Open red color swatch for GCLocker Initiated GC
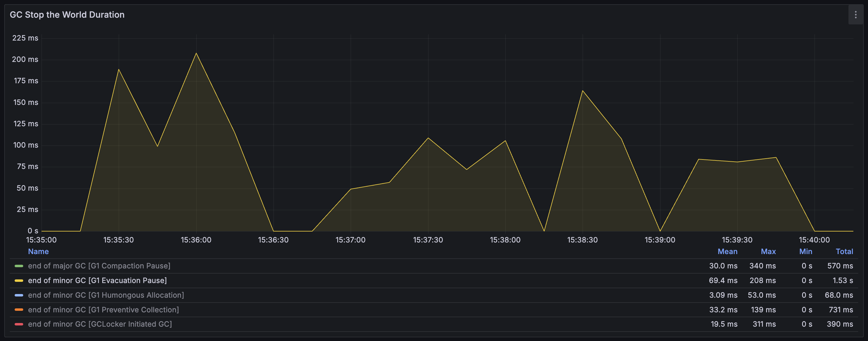The image size is (868, 341). coord(19,324)
